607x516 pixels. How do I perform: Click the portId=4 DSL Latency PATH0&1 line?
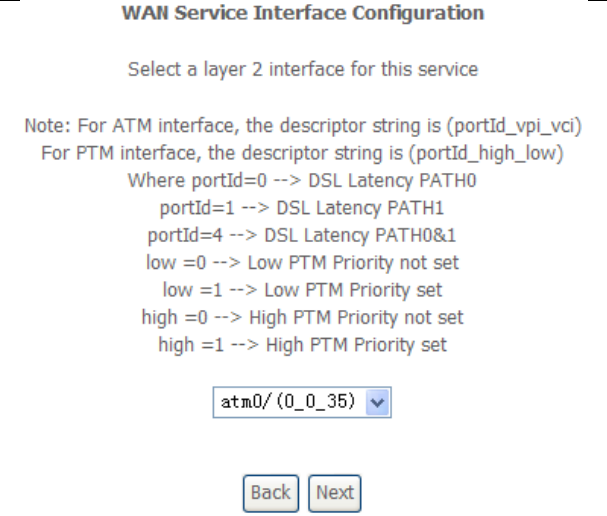[x=302, y=238]
